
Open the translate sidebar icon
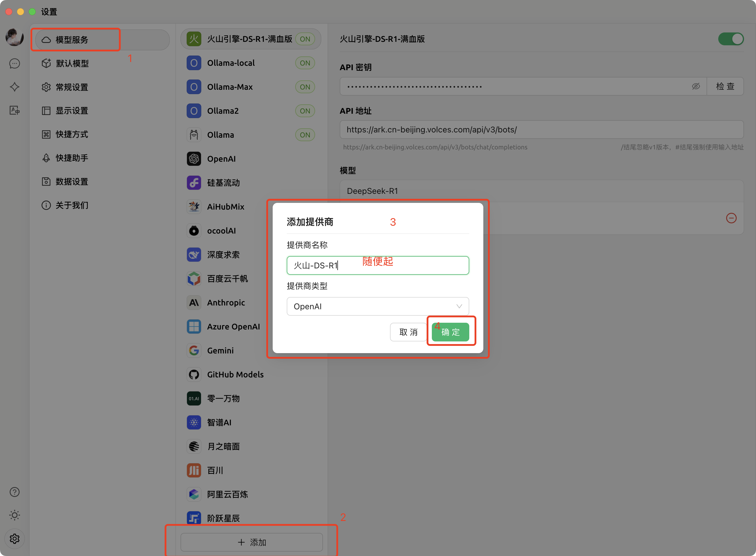pos(14,110)
